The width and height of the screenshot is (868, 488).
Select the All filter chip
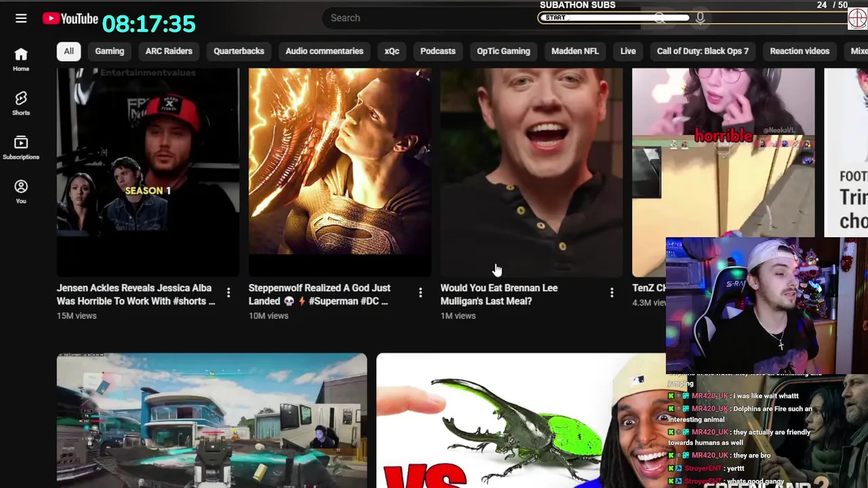68,51
